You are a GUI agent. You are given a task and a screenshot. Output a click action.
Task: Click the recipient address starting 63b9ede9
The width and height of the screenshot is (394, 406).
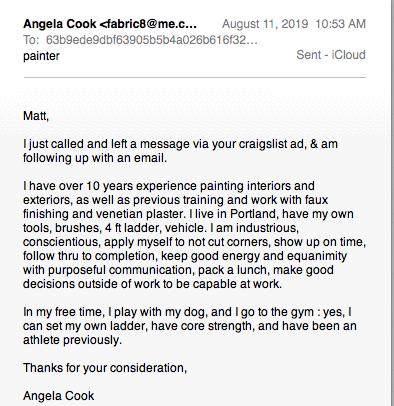click(152, 40)
